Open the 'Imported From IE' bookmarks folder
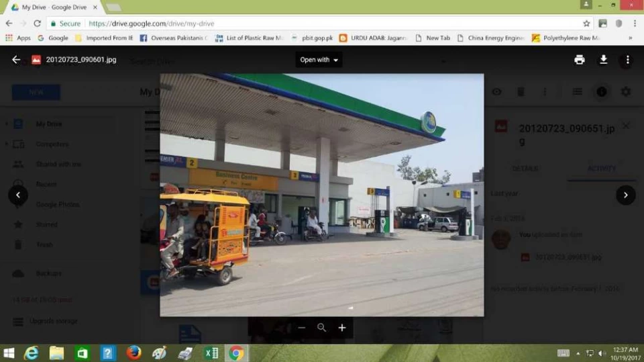The height and width of the screenshot is (362, 644). 105,38
